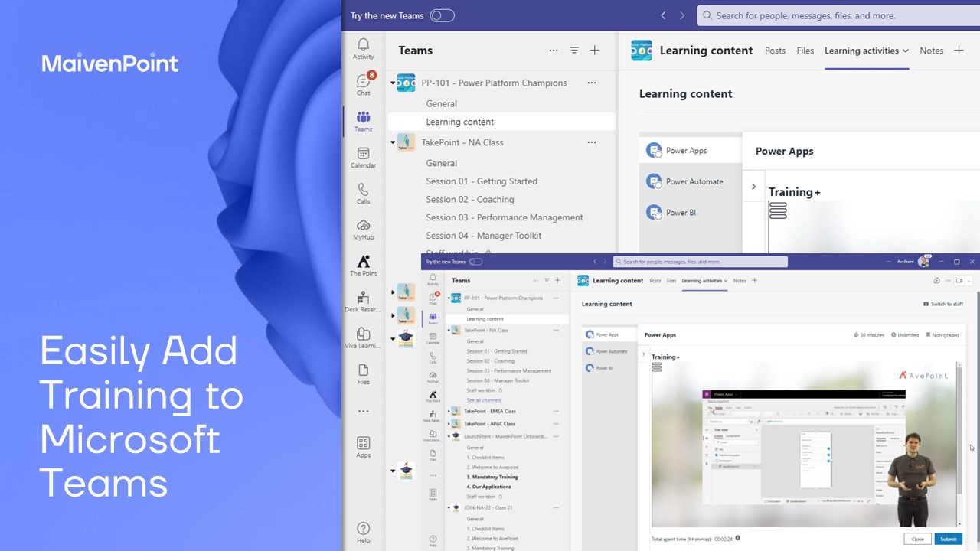Go back using arrow in large window title bar
Image resolution: width=980 pixels, height=551 pixels.
pos(663,15)
